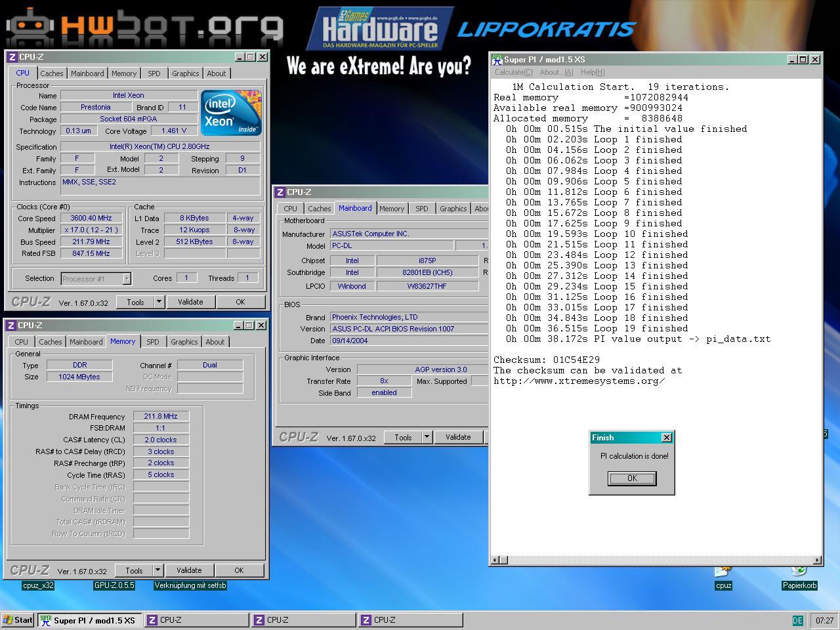This screenshot has width=840, height=630.
Task: Click the CAS# Latency 2.0 clocks field
Action: [161, 440]
